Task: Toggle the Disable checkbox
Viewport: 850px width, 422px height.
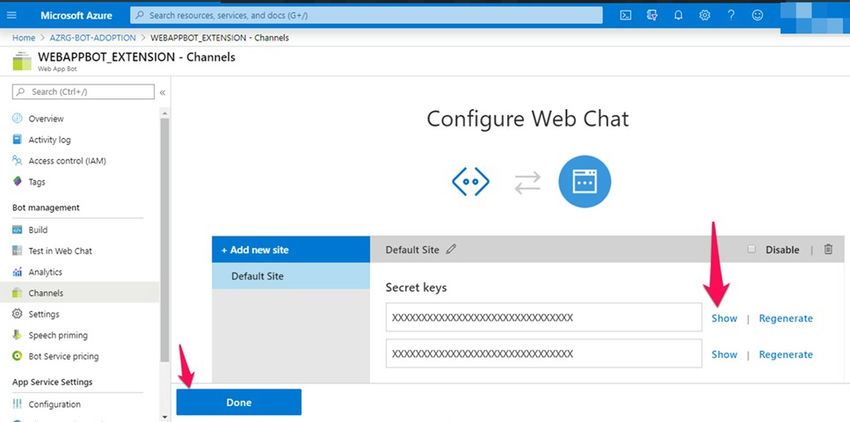Action: coord(751,249)
